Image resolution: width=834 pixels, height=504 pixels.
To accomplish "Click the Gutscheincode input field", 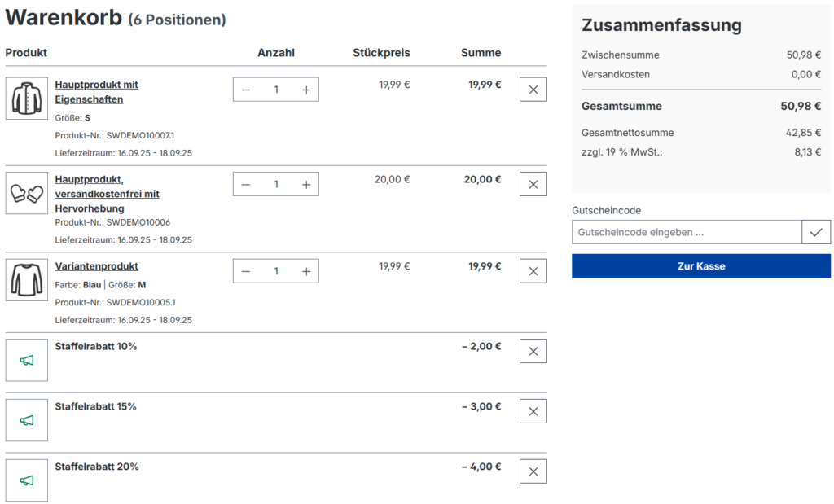I will pyautogui.click(x=687, y=232).
